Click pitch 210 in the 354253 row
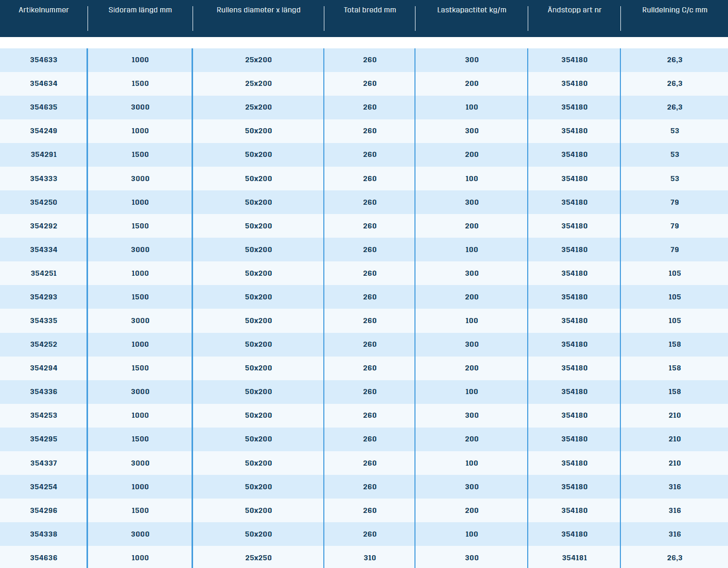This screenshot has width=728, height=568. [x=674, y=415]
